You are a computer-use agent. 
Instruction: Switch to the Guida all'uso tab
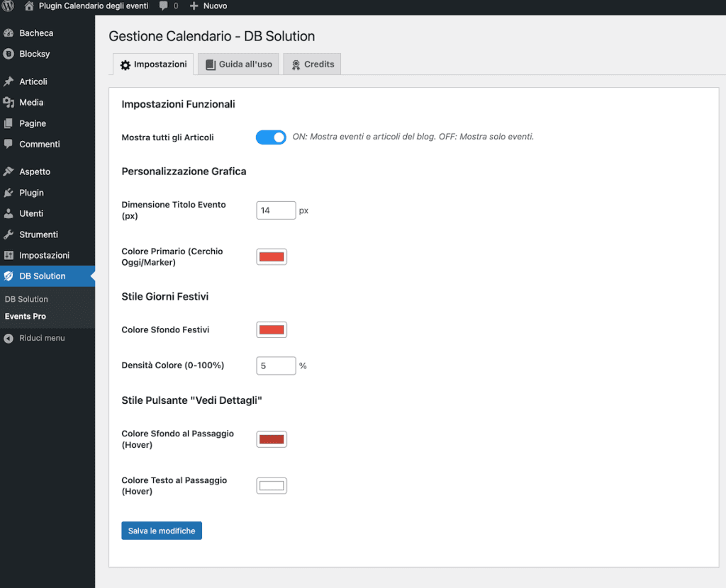tap(238, 64)
